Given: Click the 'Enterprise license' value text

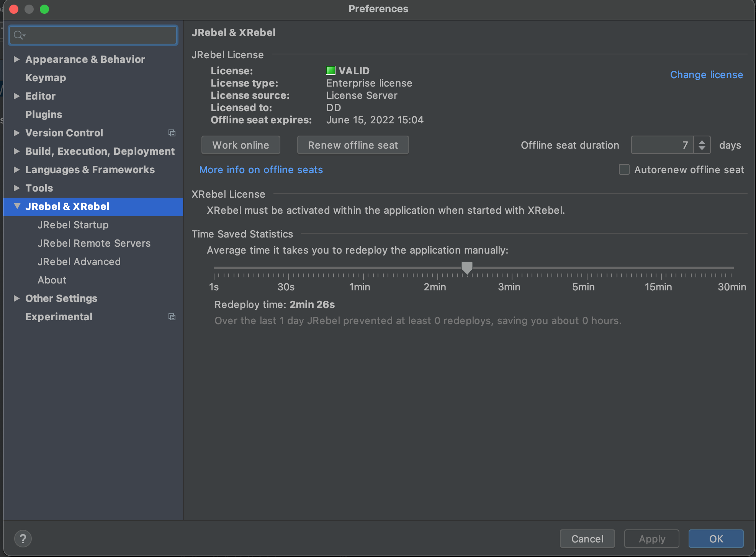Looking at the screenshot, I should point(369,84).
